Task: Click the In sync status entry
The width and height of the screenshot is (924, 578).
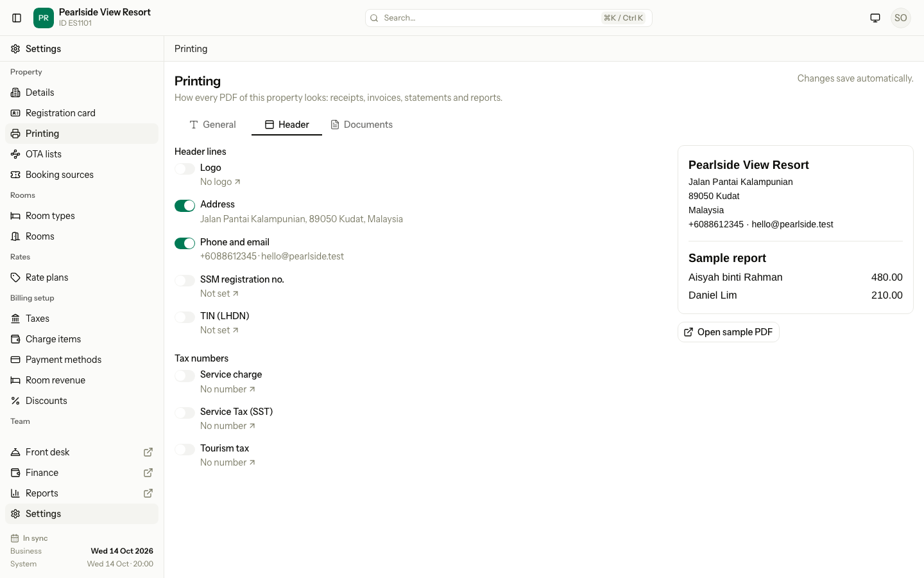Action: coord(30,538)
